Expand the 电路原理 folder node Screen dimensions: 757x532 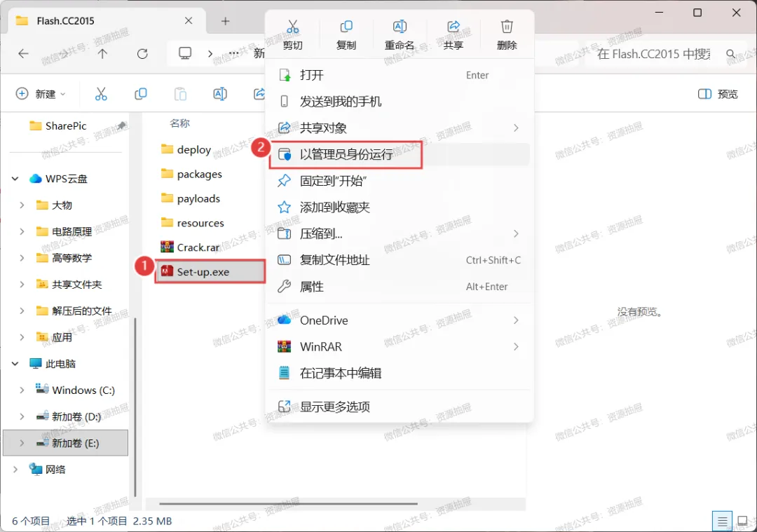click(x=22, y=232)
